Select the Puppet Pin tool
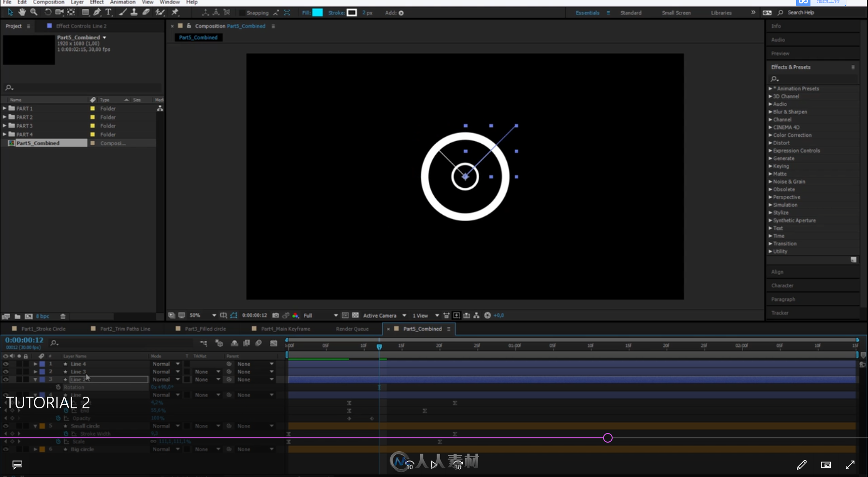The height and width of the screenshot is (477, 868). point(175,12)
